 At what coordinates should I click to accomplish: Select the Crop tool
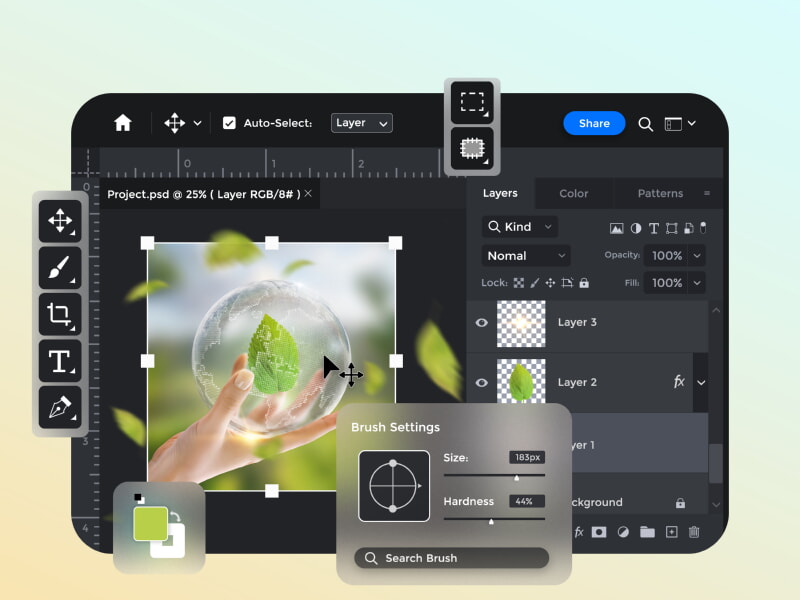point(60,314)
